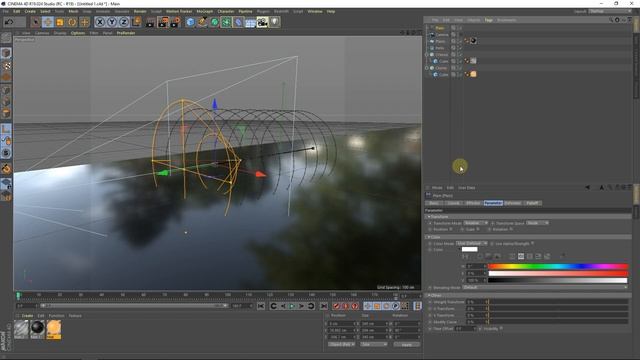Click the black material tag on Plane

pyautogui.click(x=473, y=41)
